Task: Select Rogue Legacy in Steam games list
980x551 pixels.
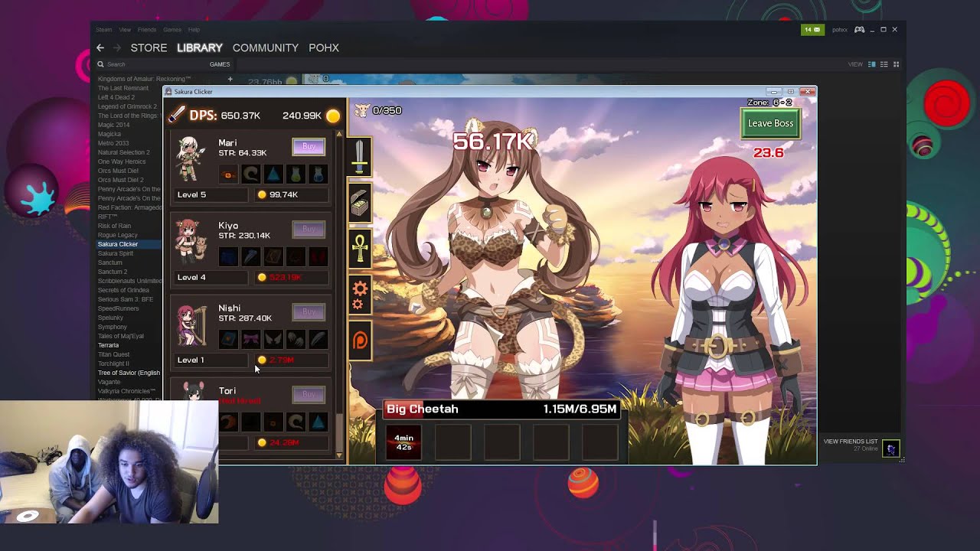Action: pyautogui.click(x=118, y=235)
